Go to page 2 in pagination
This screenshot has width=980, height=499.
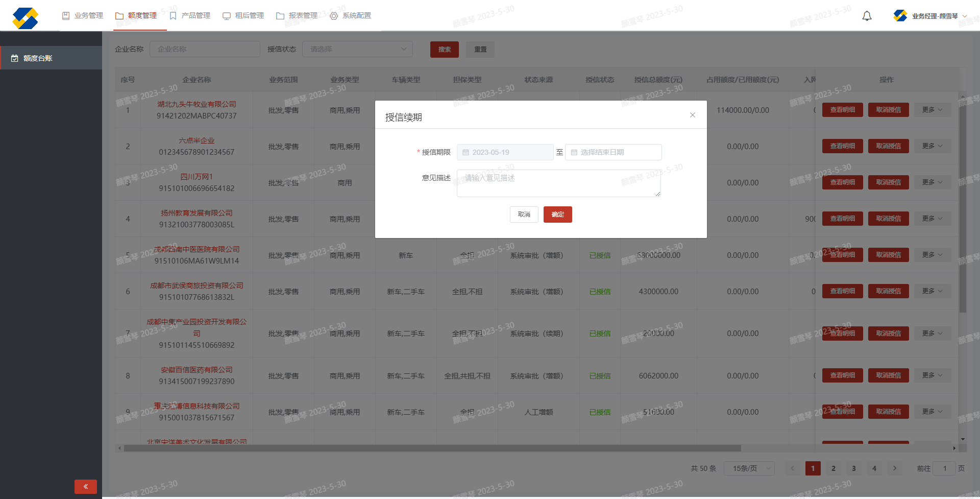coord(833,468)
